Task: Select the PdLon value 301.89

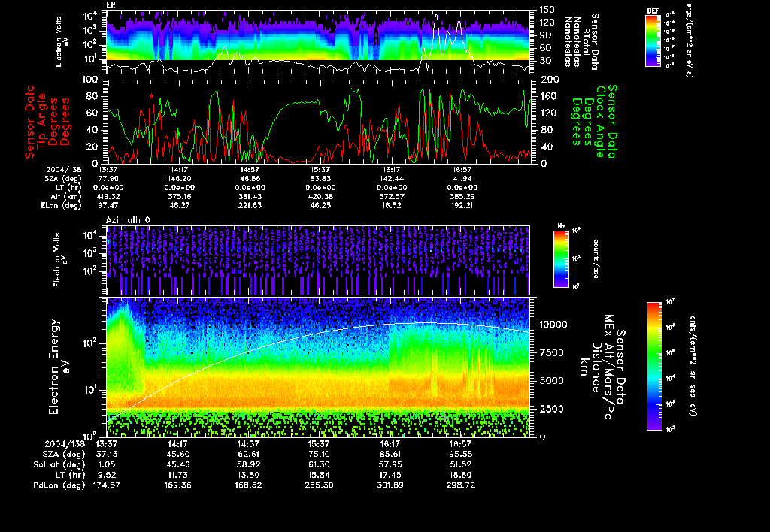Action: click(x=390, y=485)
